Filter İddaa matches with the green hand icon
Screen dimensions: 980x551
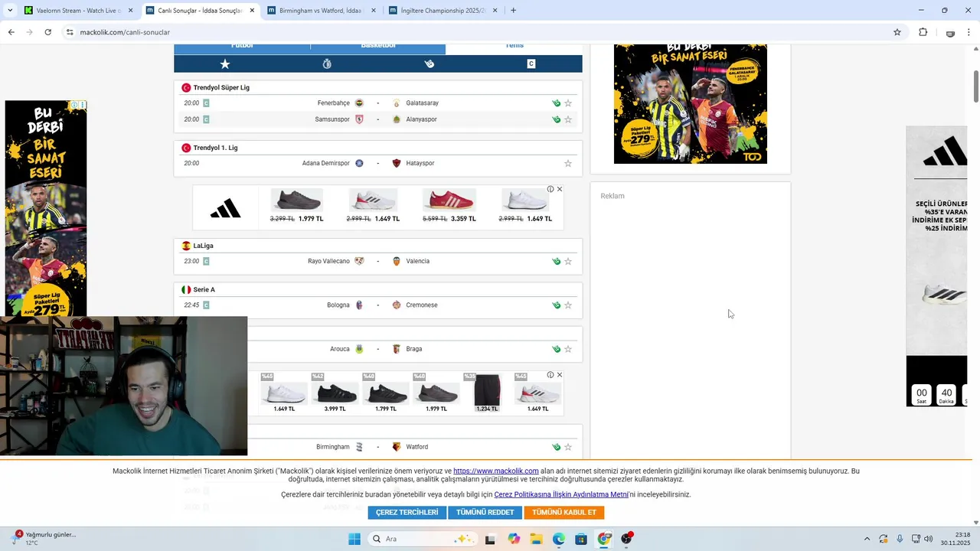coord(430,64)
